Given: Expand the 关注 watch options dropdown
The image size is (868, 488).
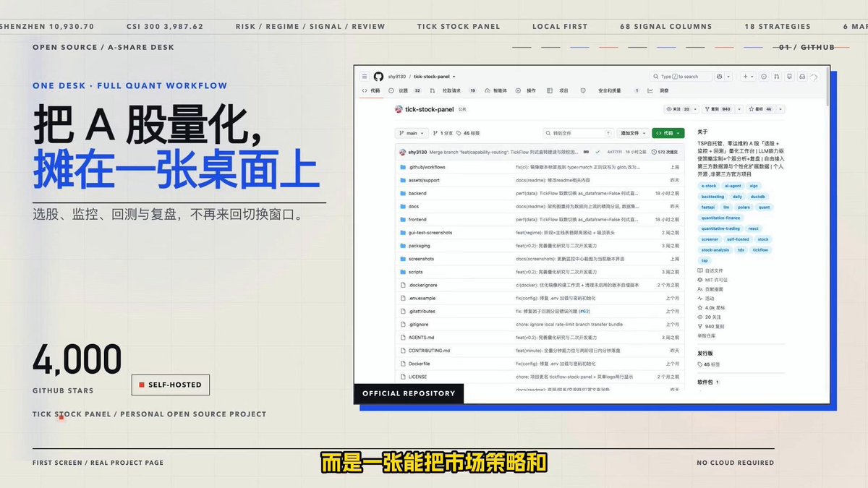Looking at the screenshot, I should pos(695,109).
